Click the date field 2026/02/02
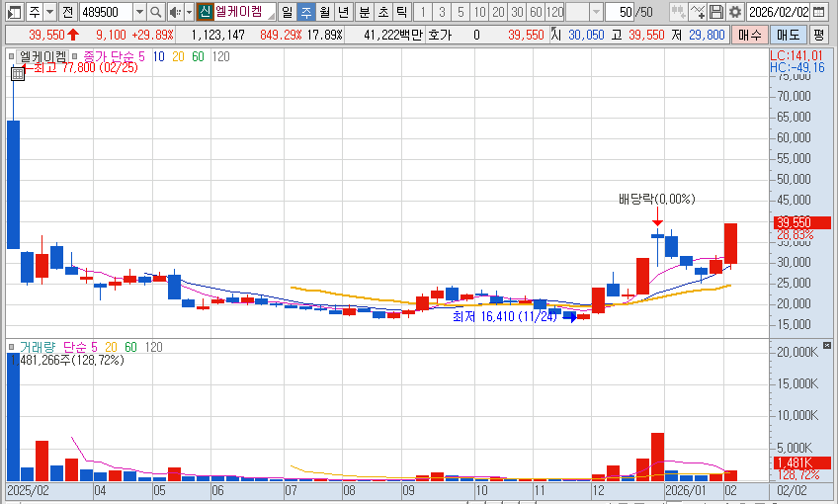838x504 pixels. [779, 11]
